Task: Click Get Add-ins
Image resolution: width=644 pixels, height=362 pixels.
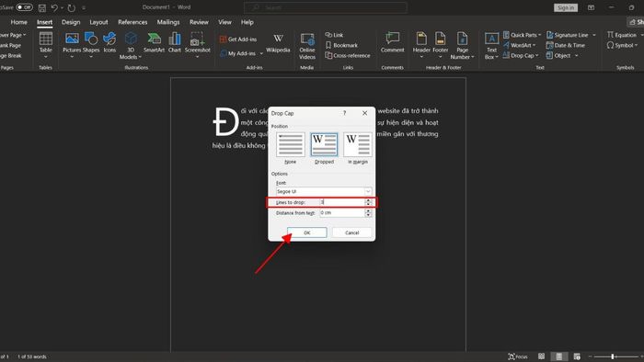Action: pyautogui.click(x=237, y=40)
